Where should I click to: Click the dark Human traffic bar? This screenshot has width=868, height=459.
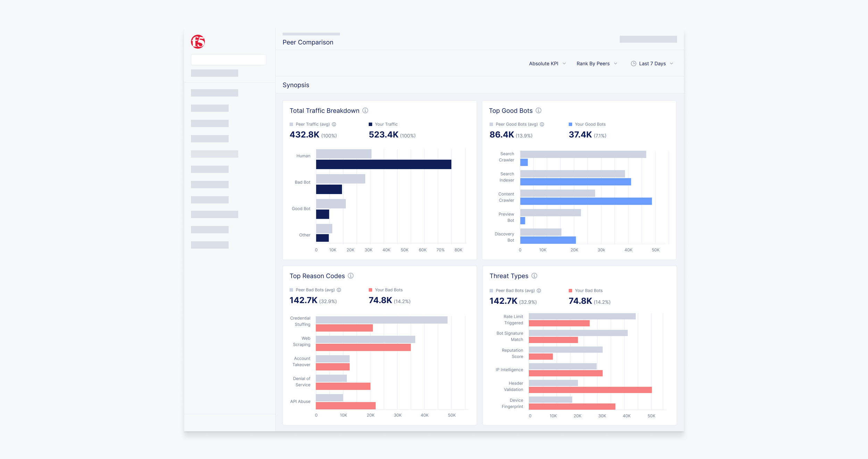click(384, 165)
